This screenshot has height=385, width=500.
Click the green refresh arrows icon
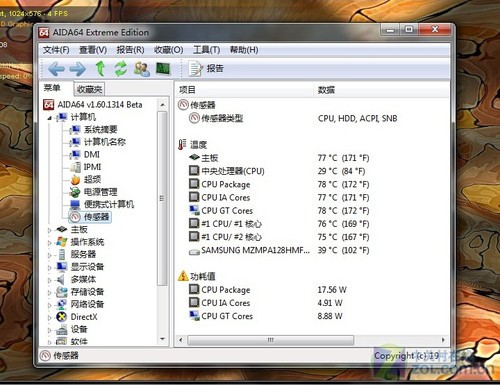(121, 69)
